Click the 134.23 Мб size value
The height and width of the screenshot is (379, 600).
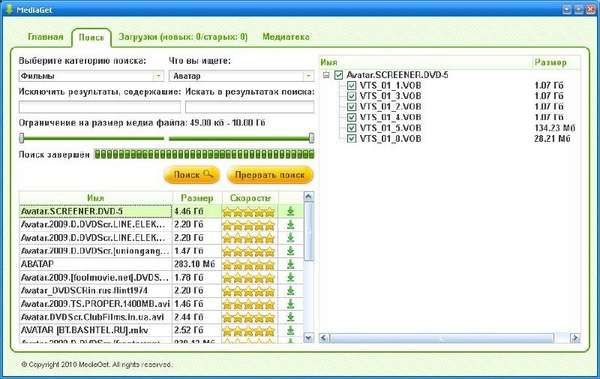tap(554, 128)
